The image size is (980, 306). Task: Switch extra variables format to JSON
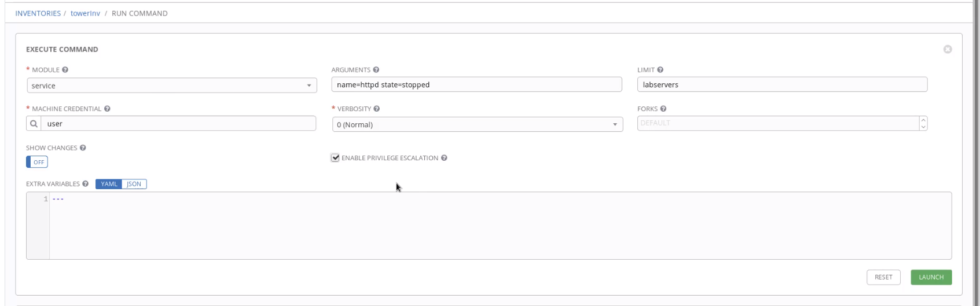coord(134,184)
